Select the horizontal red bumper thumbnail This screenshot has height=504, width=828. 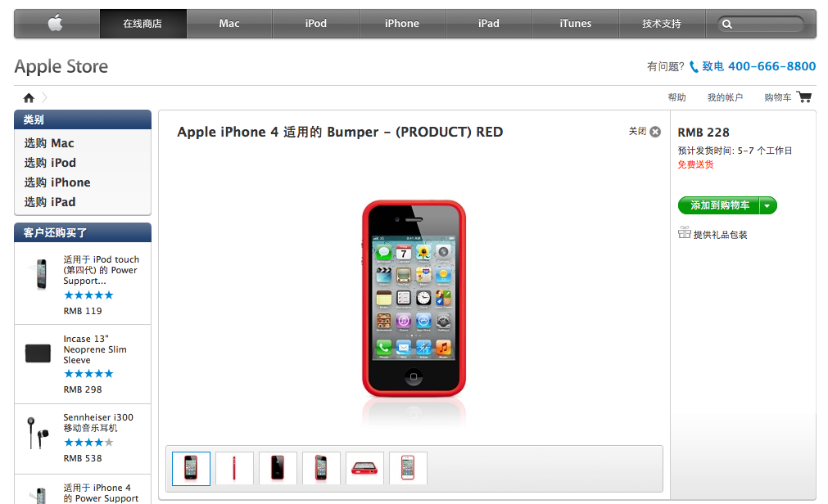[364, 468]
